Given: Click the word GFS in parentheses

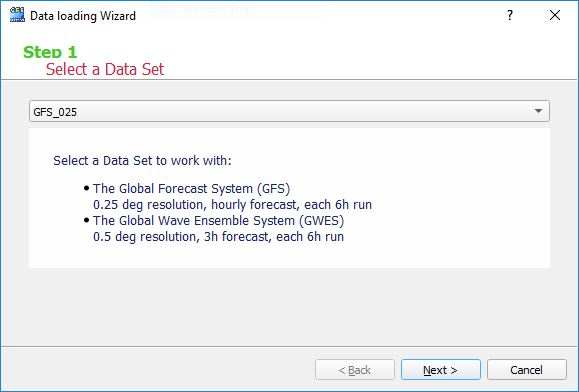Looking at the screenshot, I should [273, 189].
